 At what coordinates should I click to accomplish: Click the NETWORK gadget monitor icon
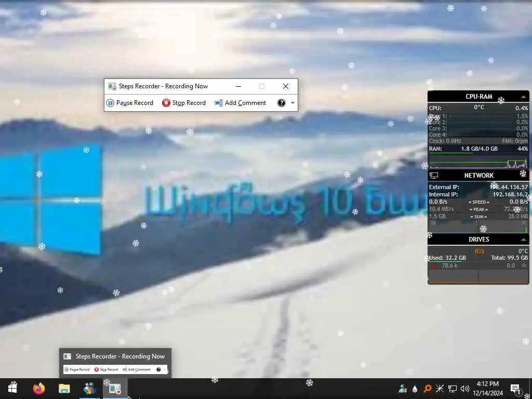(x=434, y=176)
